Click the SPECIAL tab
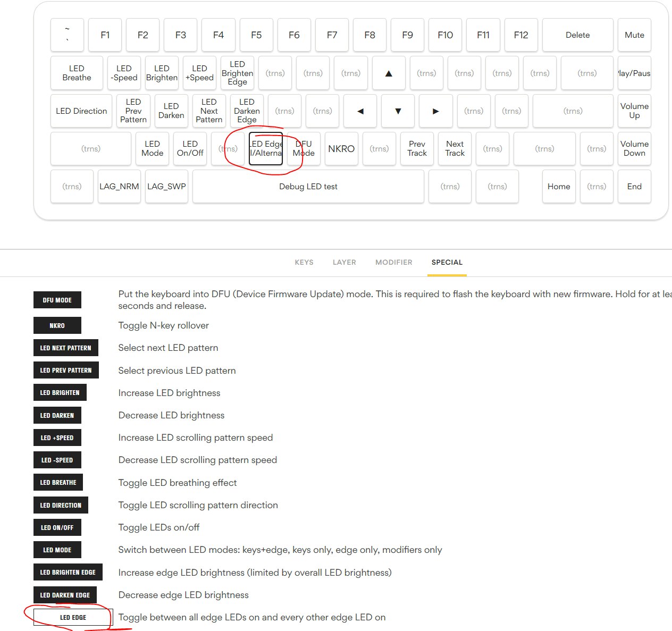This screenshot has width=672, height=631. point(447,262)
